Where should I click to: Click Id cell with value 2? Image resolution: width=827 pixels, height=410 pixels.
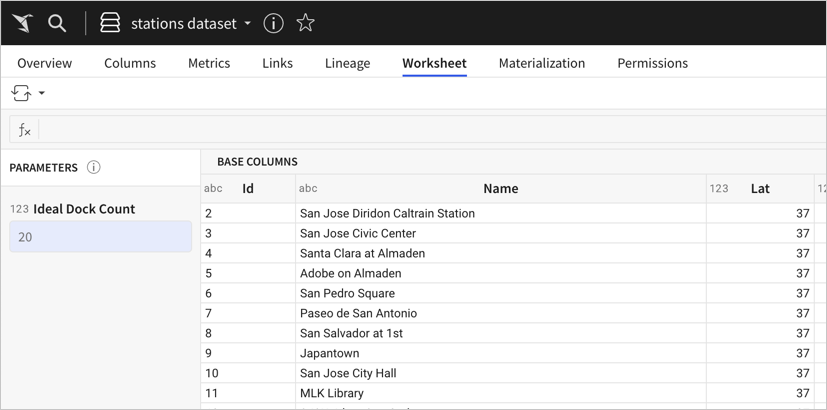coord(248,213)
